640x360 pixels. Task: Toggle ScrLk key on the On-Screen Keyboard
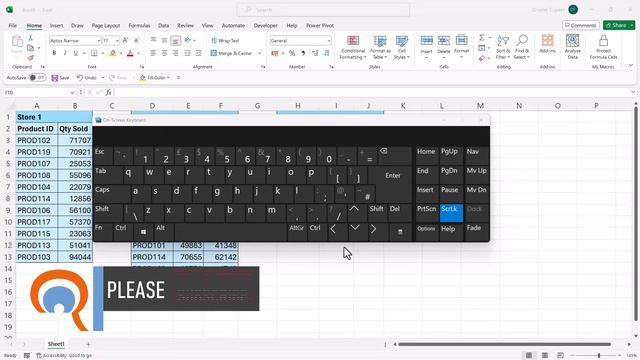pos(451,213)
